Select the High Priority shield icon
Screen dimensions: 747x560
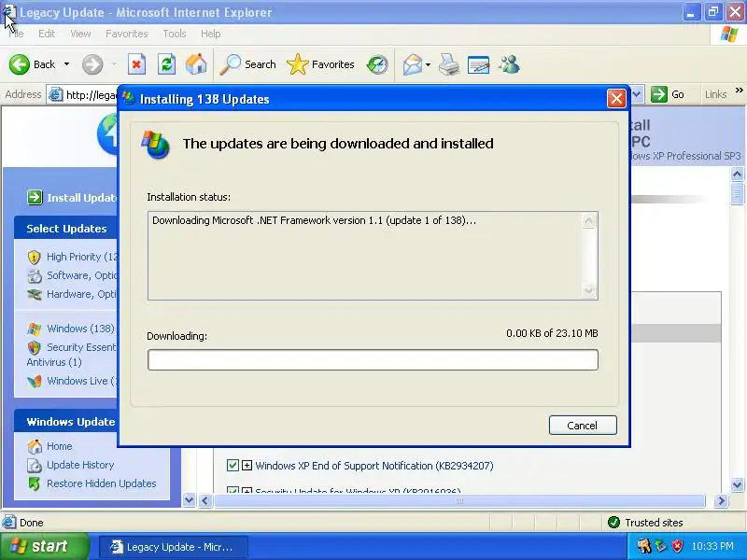34,258
